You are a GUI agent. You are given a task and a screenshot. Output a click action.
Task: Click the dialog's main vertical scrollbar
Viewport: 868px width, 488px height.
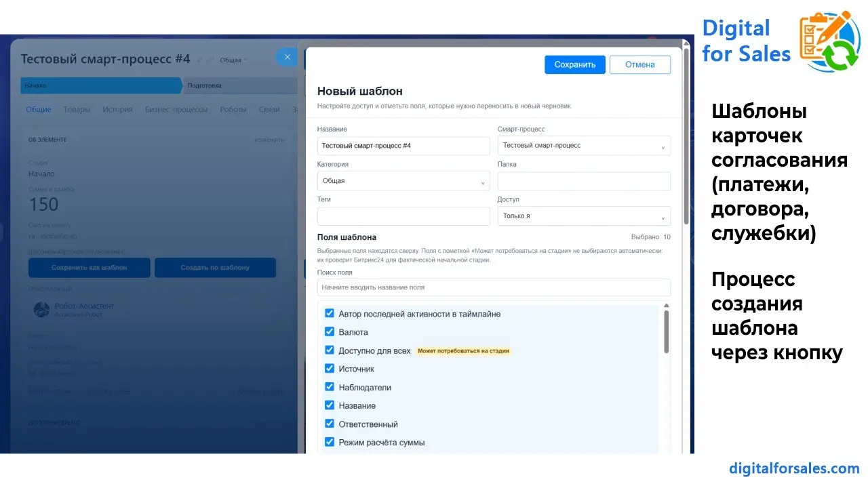686,136
